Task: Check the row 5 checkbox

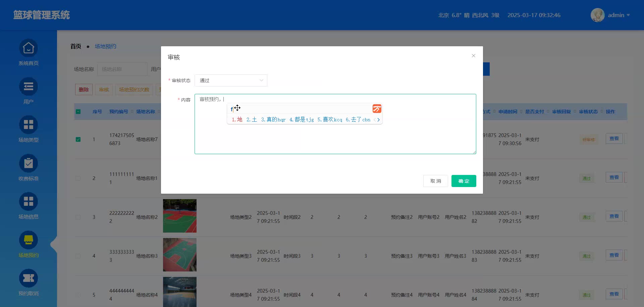Action: pos(78,295)
